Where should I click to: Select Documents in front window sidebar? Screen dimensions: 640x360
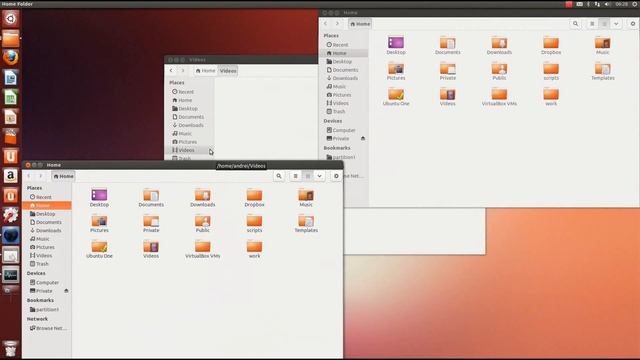(x=47, y=222)
